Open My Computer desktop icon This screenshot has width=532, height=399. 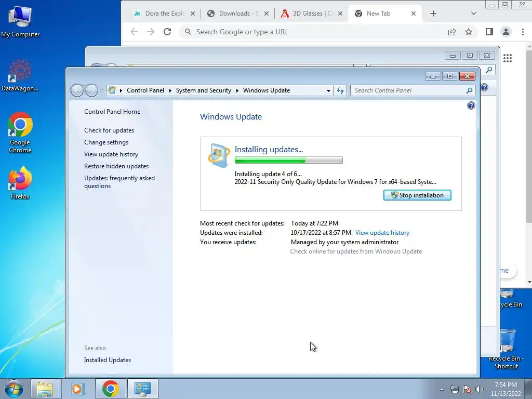20,22
